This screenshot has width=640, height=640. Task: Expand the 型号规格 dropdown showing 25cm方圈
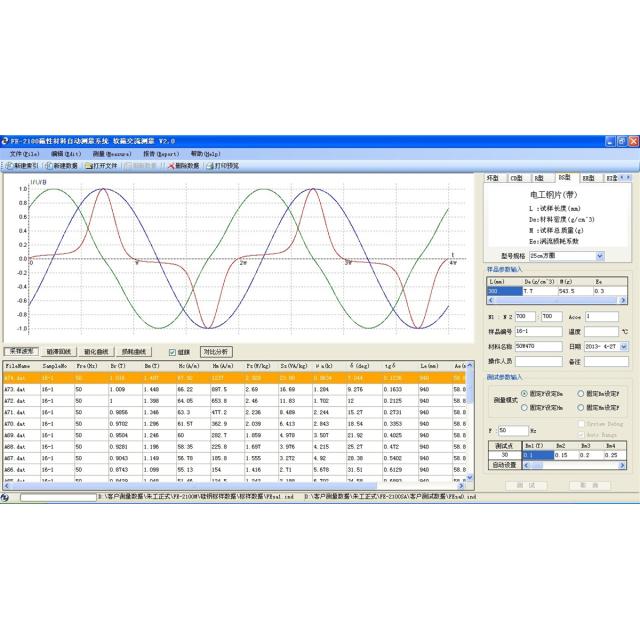pyautogui.click(x=600, y=256)
